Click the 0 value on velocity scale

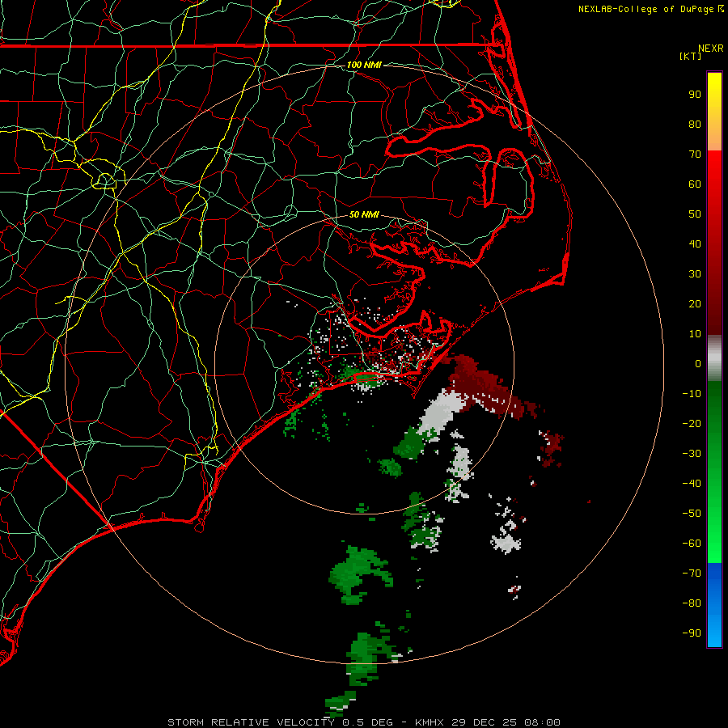(698, 364)
